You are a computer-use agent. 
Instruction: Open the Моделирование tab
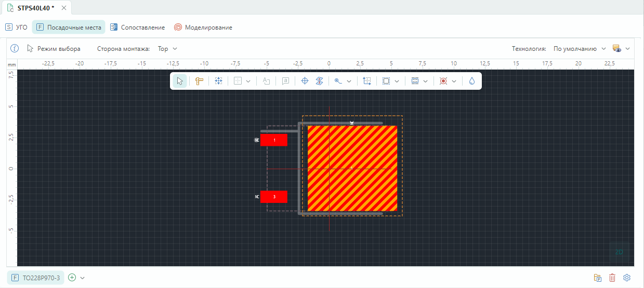click(x=203, y=28)
